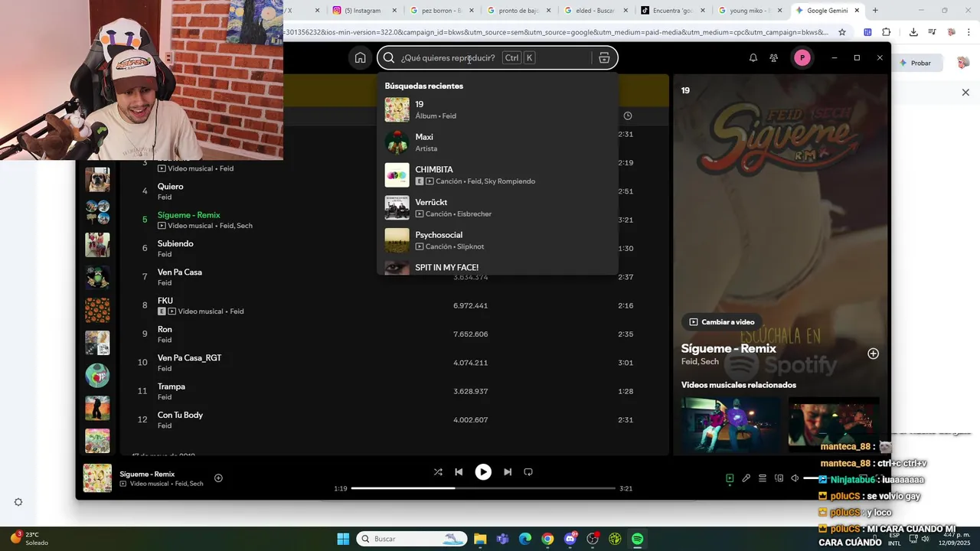Mute the volume speaker icon
Viewport: 980px width, 551px height.
tap(795, 478)
